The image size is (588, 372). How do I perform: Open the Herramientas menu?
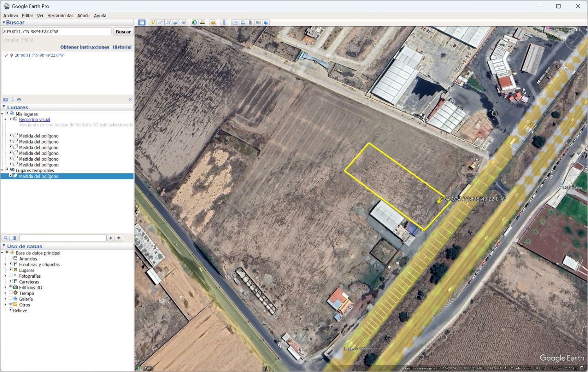click(x=60, y=16)
